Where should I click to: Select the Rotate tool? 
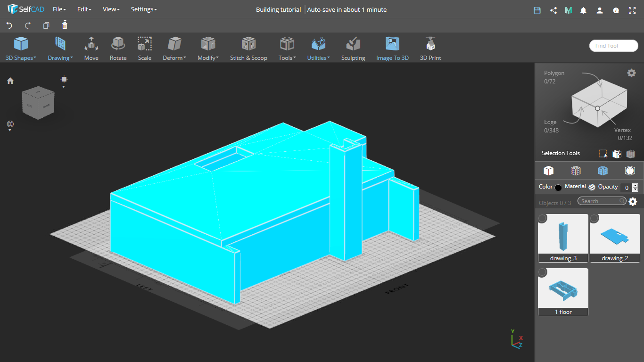118,49
